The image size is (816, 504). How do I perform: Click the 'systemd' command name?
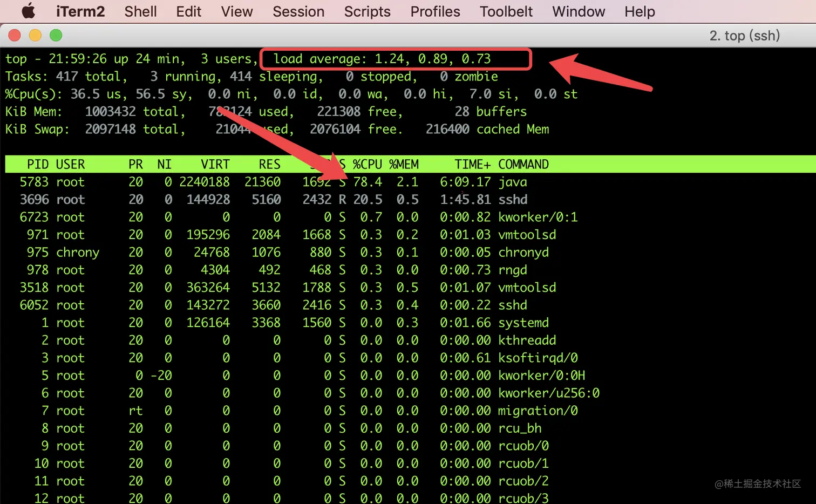[x=523, y=323]
